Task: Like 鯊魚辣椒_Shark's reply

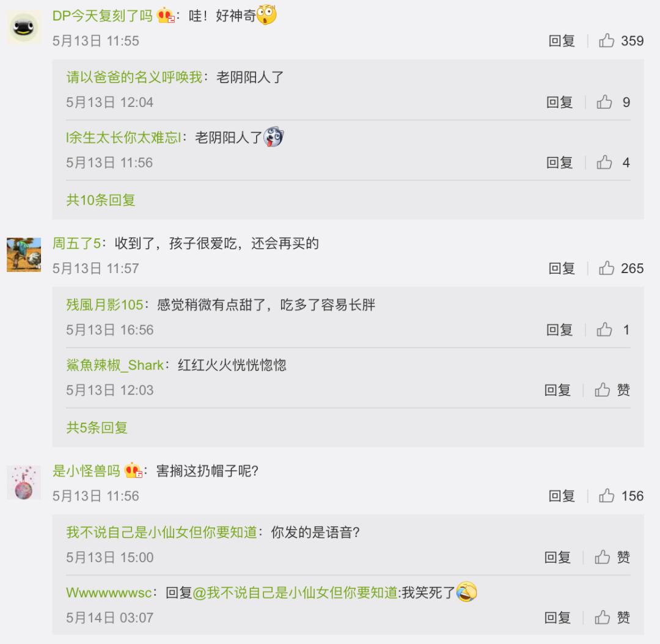Action: pos(603,390)
